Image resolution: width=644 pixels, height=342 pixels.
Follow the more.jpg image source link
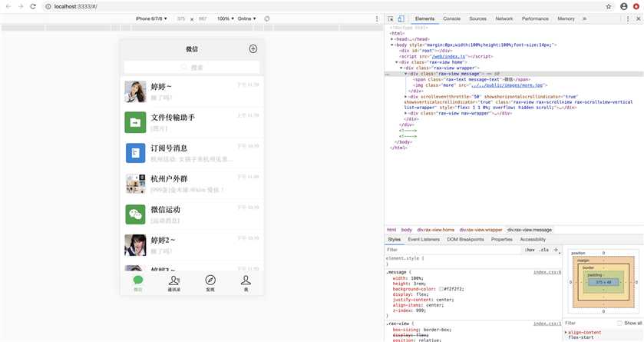[507, 85]
